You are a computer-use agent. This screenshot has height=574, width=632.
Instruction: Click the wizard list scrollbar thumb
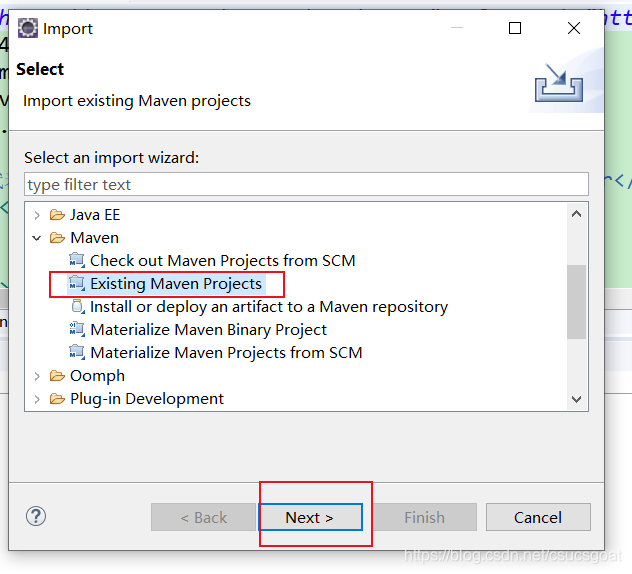tap(576, 302)
